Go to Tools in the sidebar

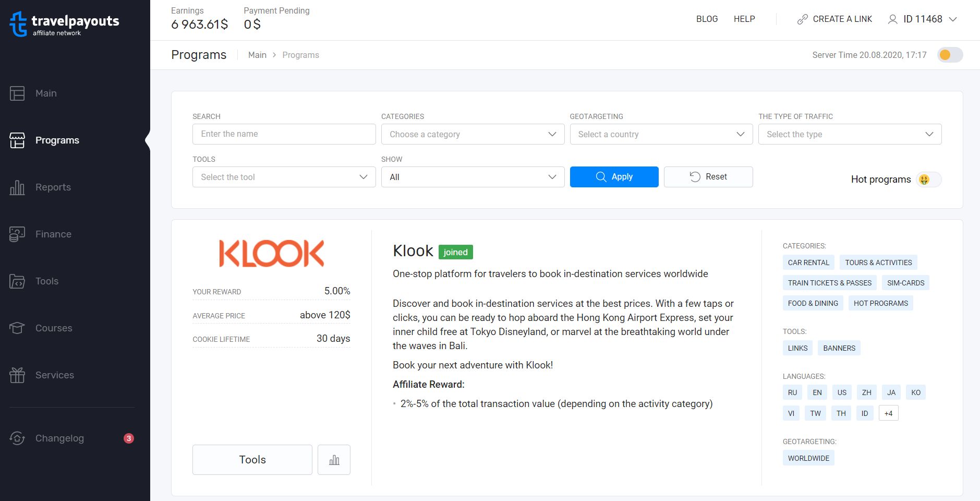pyautogui.click(x=47, y=281)
